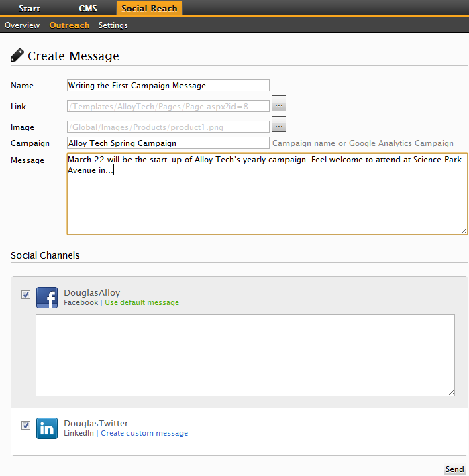
Task: Switch to the Start tab
Action: tap(29, 9)
